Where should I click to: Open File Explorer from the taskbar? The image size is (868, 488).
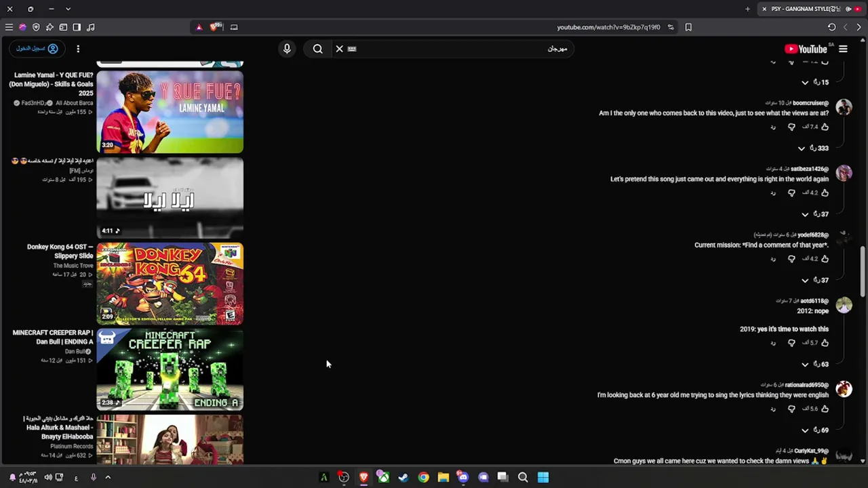pos(443,477)
